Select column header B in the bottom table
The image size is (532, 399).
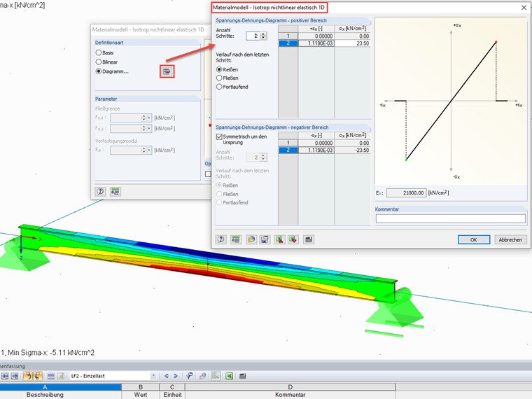pyautogui.click(x=141, y=387)
